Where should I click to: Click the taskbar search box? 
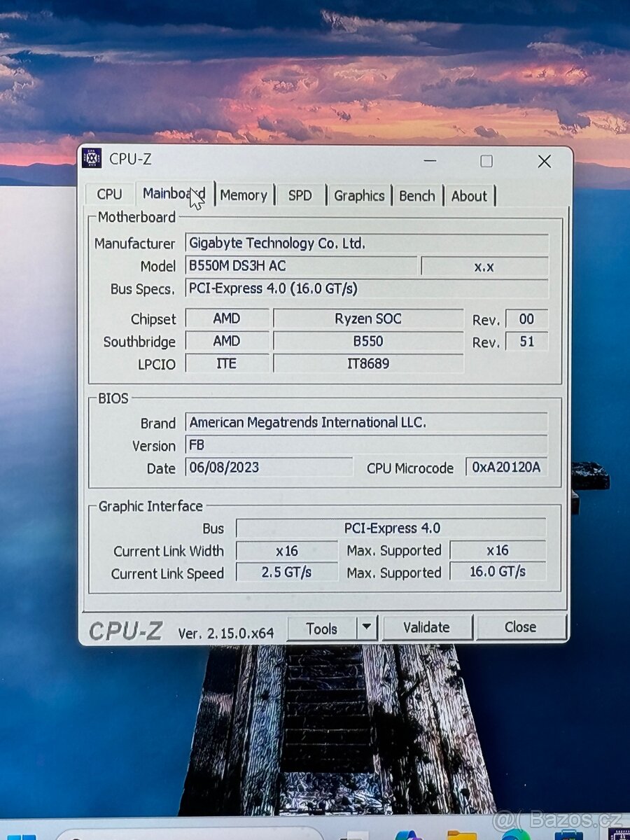pos(189,834)
